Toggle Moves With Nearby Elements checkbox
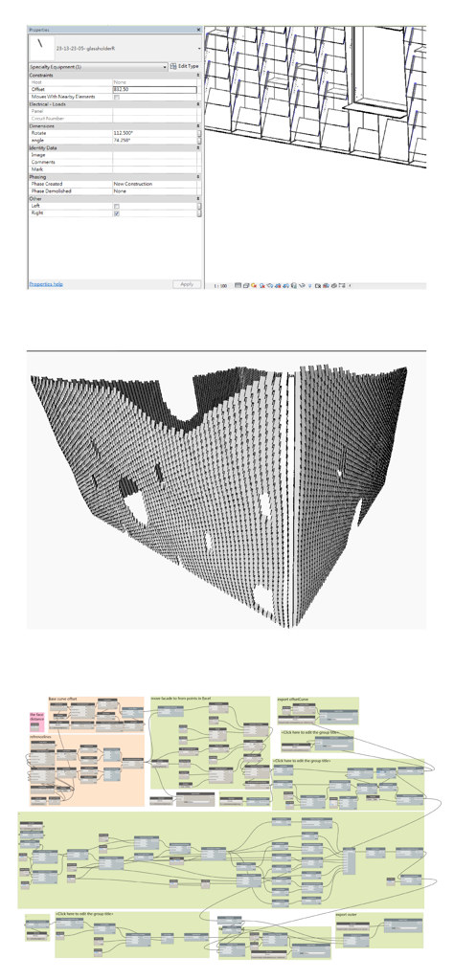The height and width of the screenshot is (980, 454). pos(116,97)
